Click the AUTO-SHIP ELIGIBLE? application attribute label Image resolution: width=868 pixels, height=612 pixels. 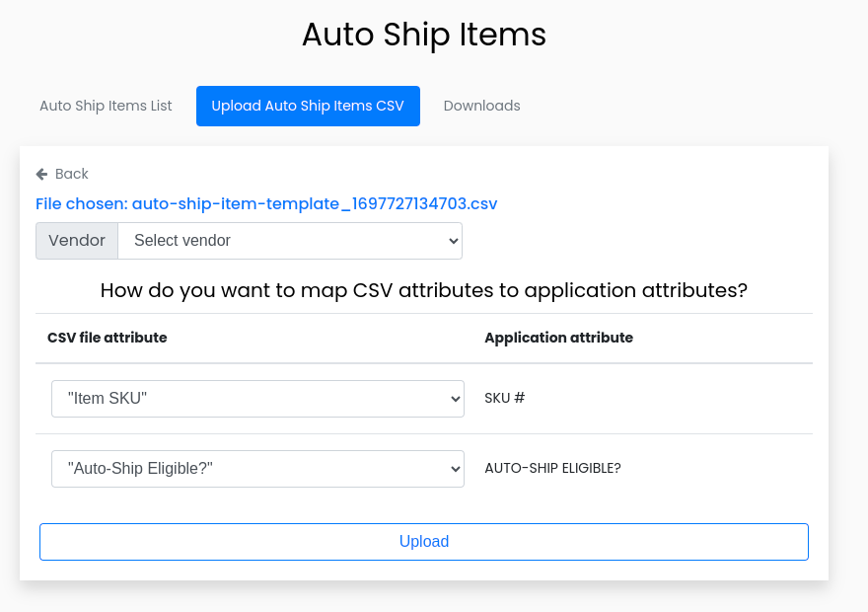(552, 468)
